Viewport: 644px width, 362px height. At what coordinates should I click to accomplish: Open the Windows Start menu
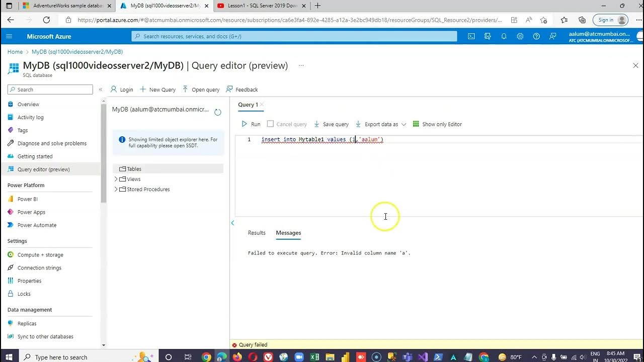point(9,357)
